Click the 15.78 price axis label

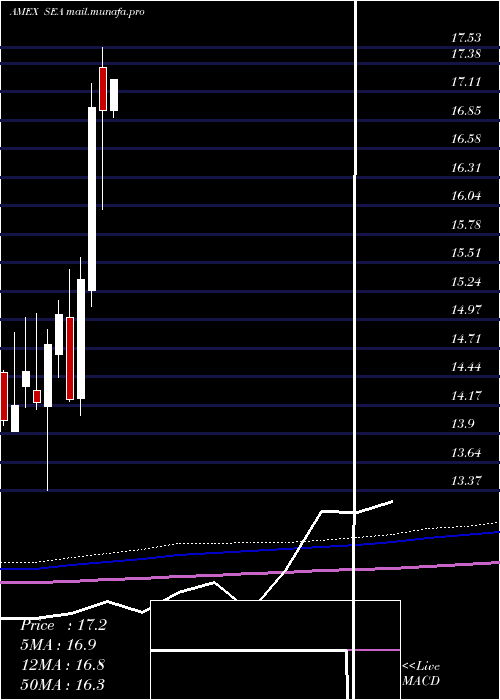coord(466,225)
